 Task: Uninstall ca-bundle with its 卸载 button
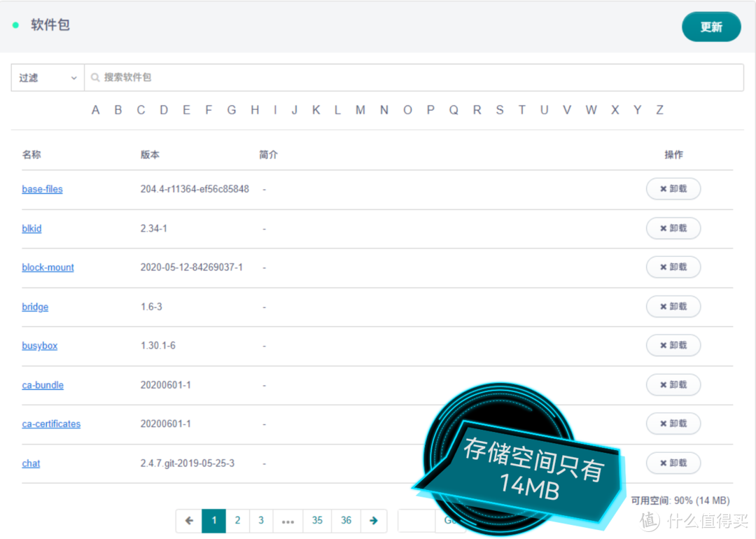(673, 385)
